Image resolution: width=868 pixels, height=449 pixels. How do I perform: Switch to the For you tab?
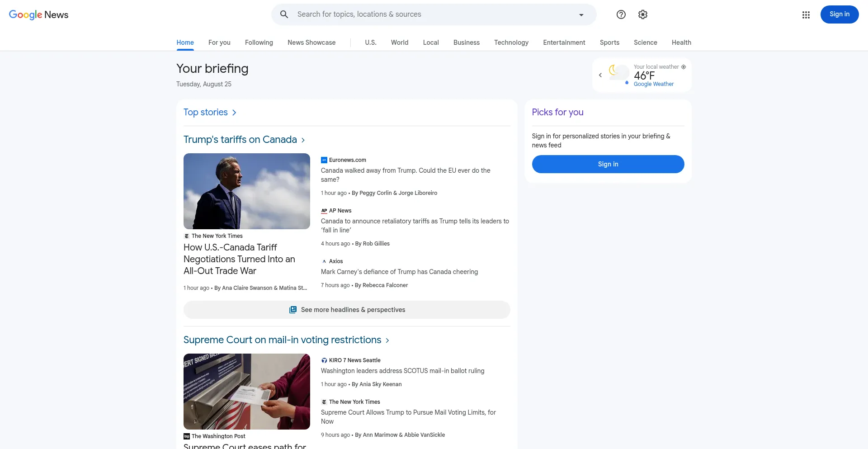219,43
